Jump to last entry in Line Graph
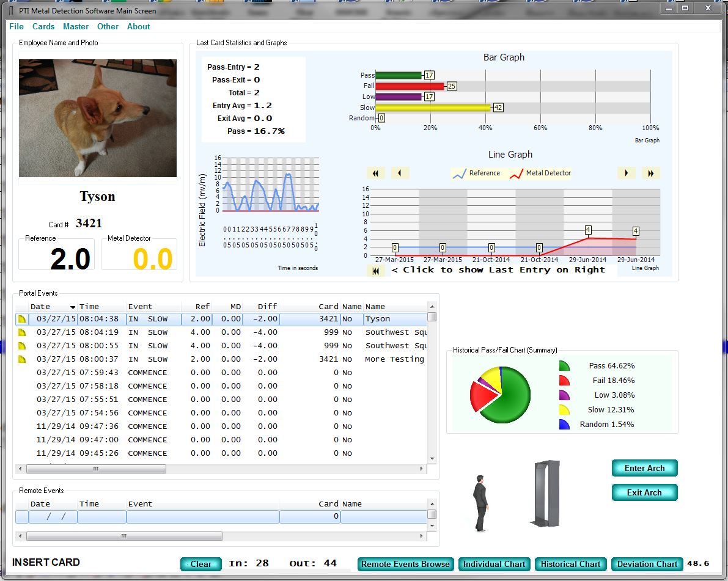The height and width of the screenshot is (581, 728). (x=650, y=174)
